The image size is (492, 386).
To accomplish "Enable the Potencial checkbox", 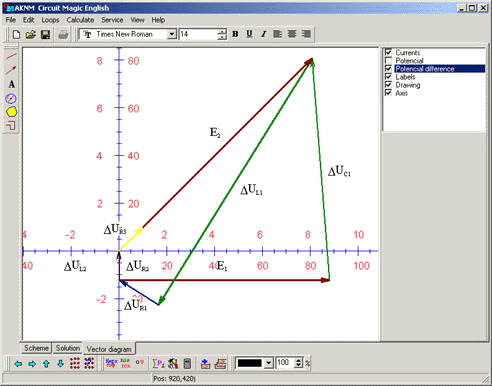I will [388, 61].
